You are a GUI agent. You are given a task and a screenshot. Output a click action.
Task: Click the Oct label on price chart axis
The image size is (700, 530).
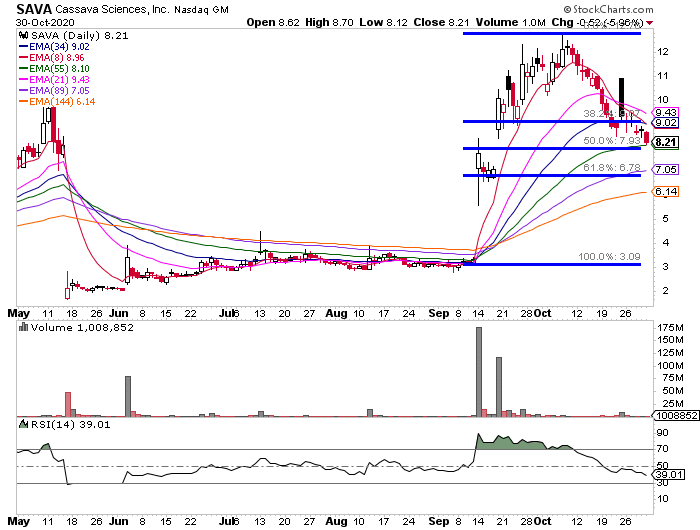(542, 313)
